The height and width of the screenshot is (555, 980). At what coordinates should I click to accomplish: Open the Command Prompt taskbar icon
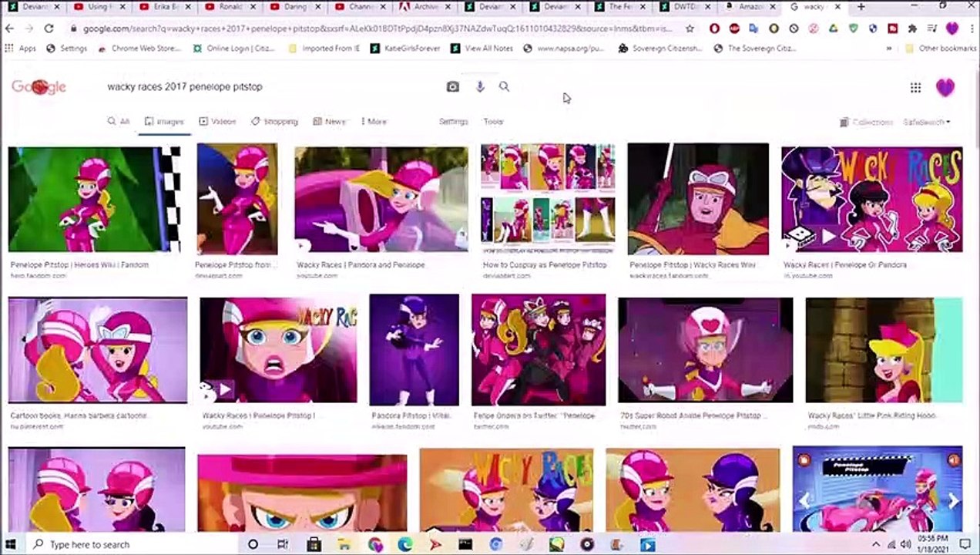tap(465, 544)
